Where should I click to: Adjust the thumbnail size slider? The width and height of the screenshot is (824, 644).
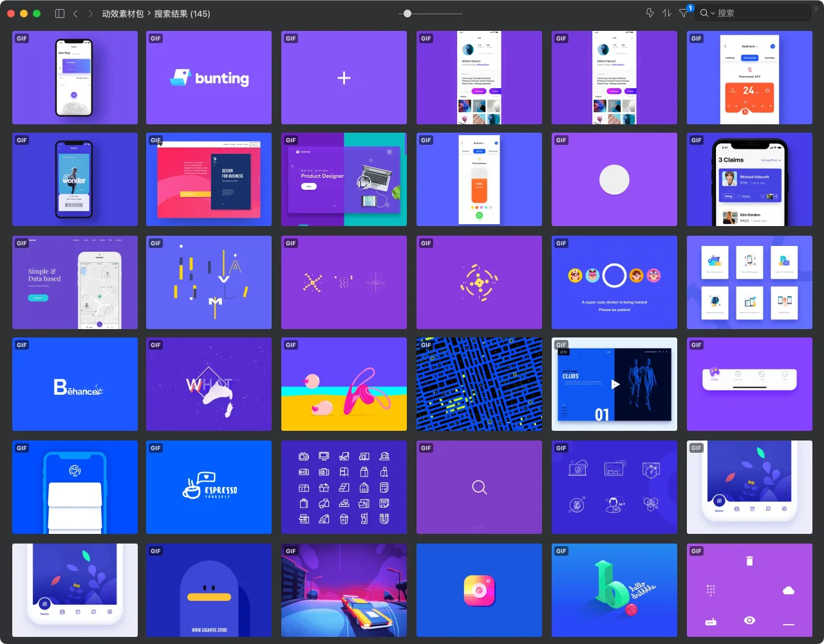407,14
